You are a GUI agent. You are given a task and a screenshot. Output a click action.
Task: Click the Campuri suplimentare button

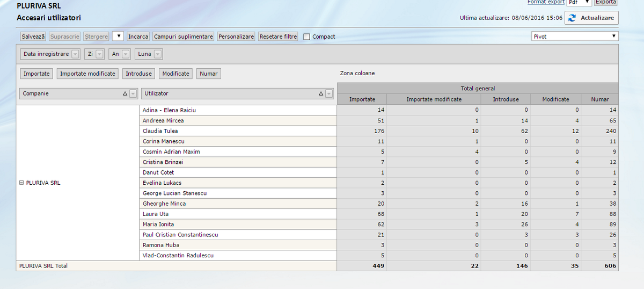click(x=183, y=37)
